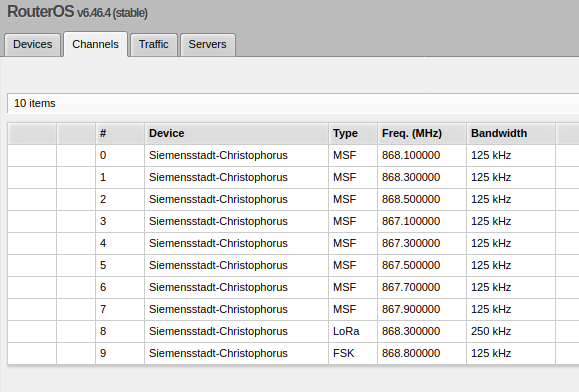Screen dimensions: 579x392
Task: Select channel row number 6
Action: click(x=293, y=288)
